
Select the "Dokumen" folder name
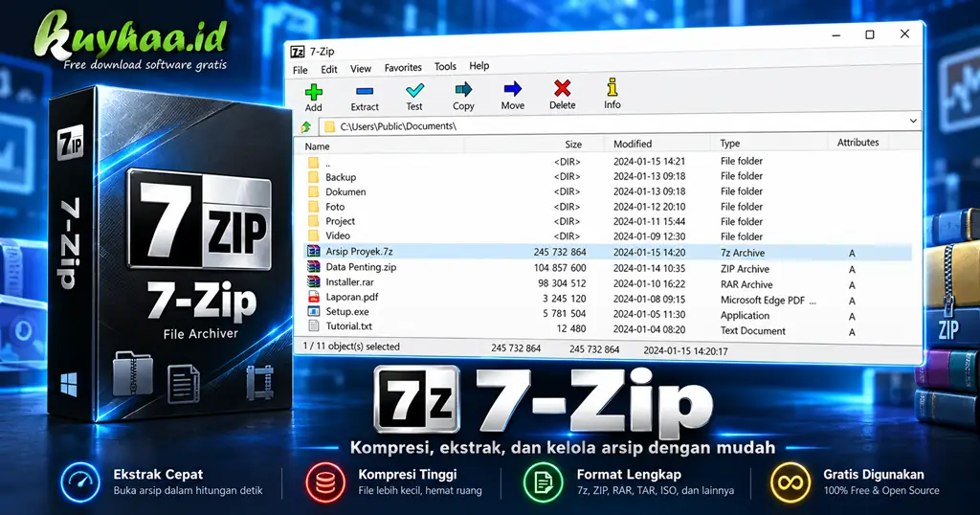[x=345, y=191]
